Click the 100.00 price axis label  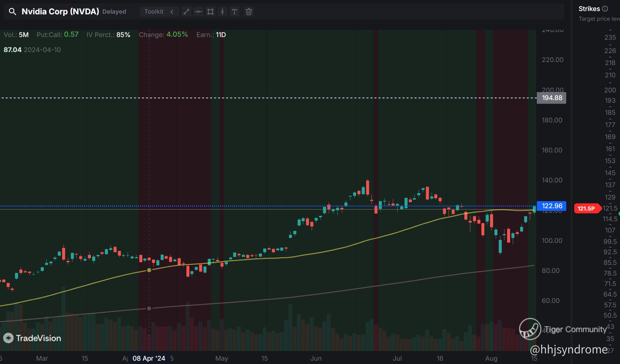(x=552, y=241)
